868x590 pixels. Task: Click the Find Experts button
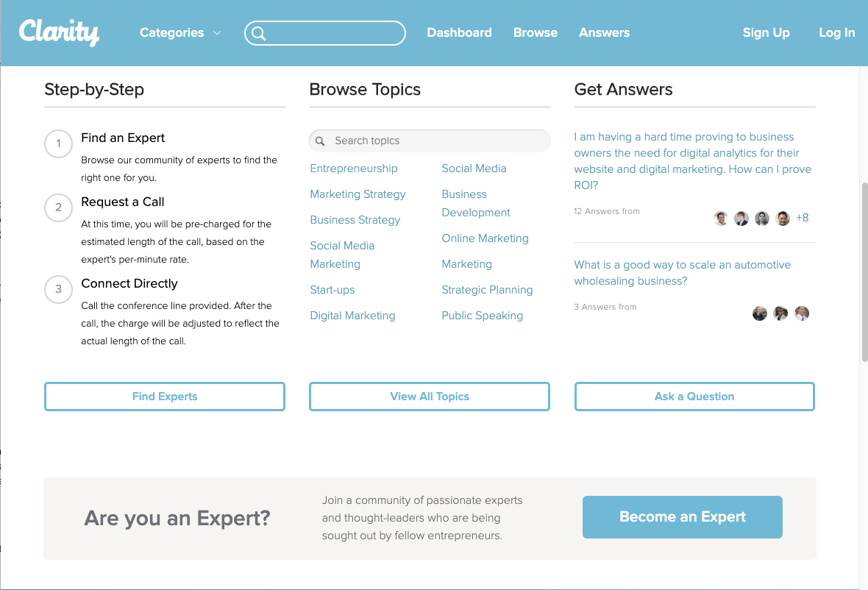[x=165, y=397]
